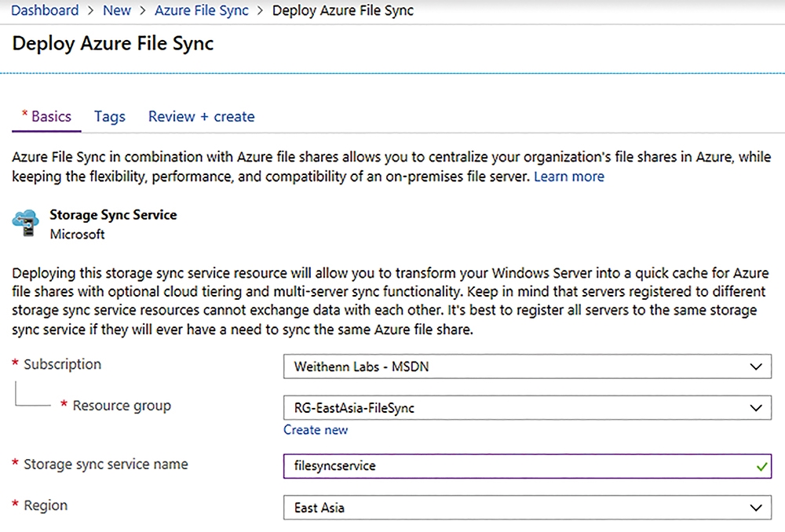Click the Subscription field label
This screenshot has height=532, width=785.
pos(62,364)
